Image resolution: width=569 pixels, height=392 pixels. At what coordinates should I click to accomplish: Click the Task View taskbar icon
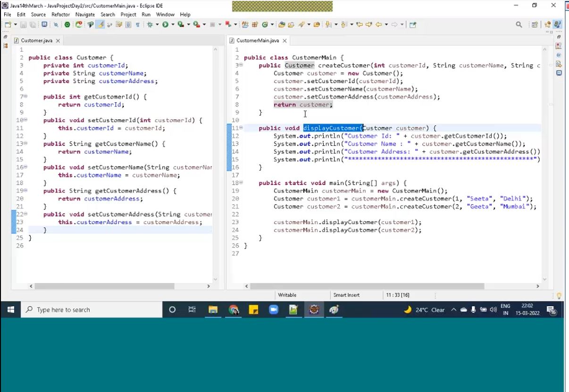(192, 309)
